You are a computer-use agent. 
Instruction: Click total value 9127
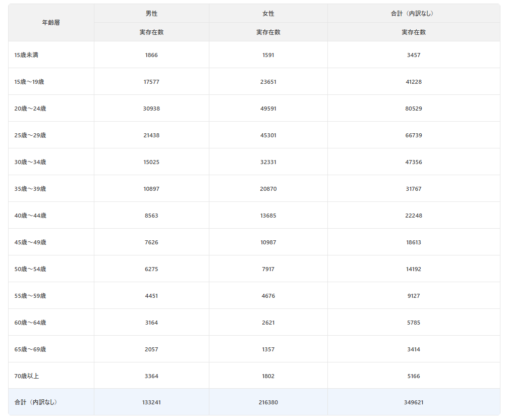click(414, 296)
